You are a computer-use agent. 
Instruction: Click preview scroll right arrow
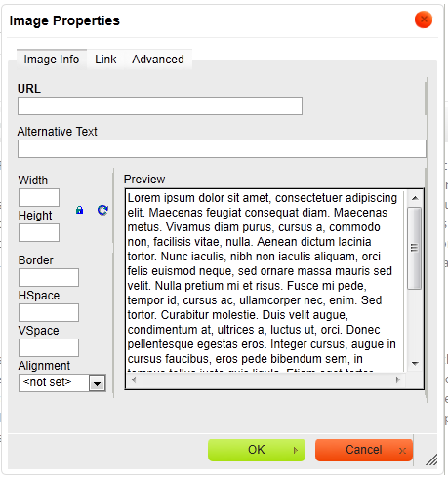click(x=397, y=379)
